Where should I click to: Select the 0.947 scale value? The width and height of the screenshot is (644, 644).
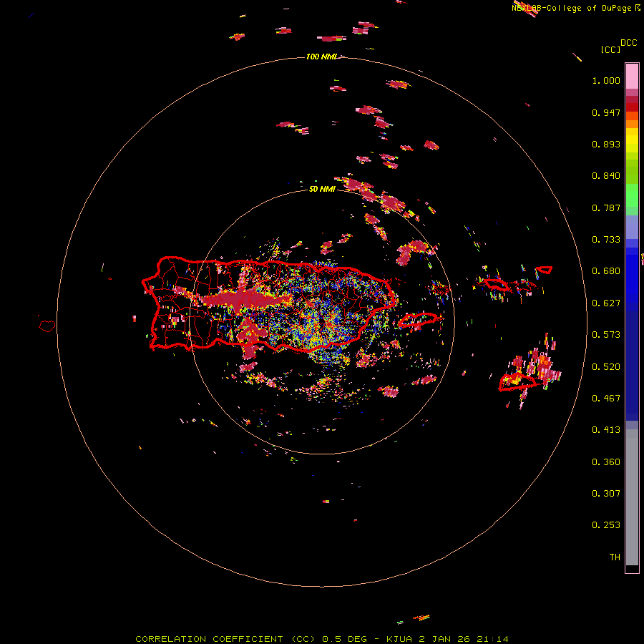click(x=606, y=112)
